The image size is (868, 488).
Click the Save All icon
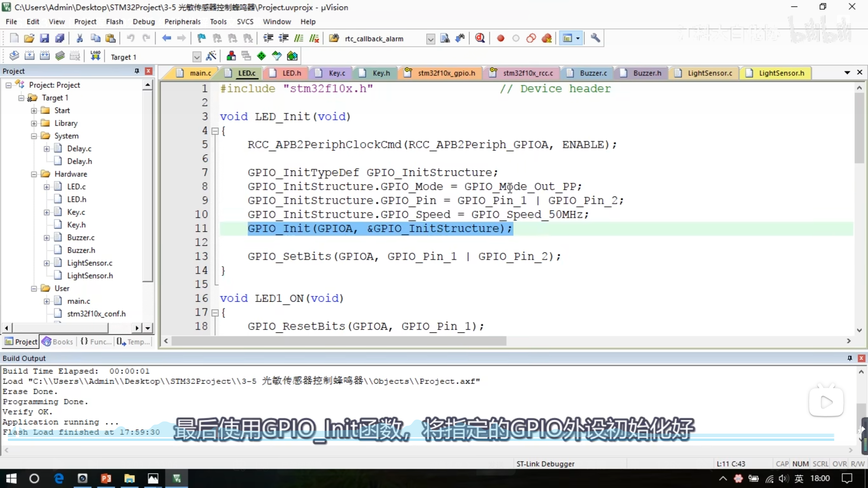tap(60, 38)
